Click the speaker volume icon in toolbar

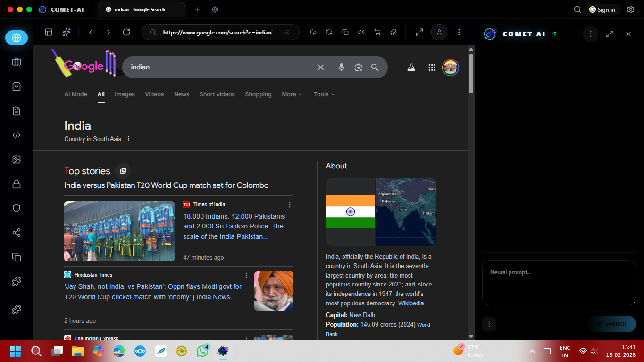click(x=361, y=32)
